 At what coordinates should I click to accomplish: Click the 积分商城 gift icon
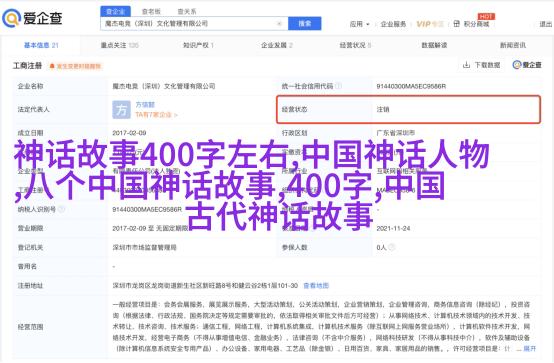(456, 24)
